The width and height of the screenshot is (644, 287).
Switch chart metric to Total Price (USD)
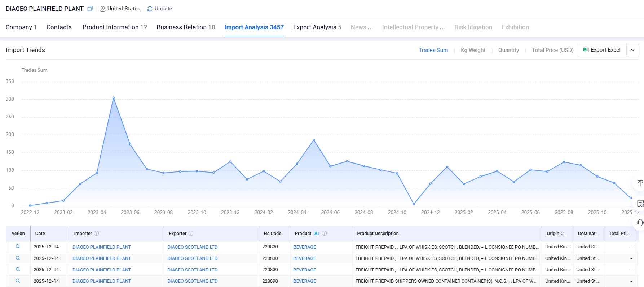[552, 50]
